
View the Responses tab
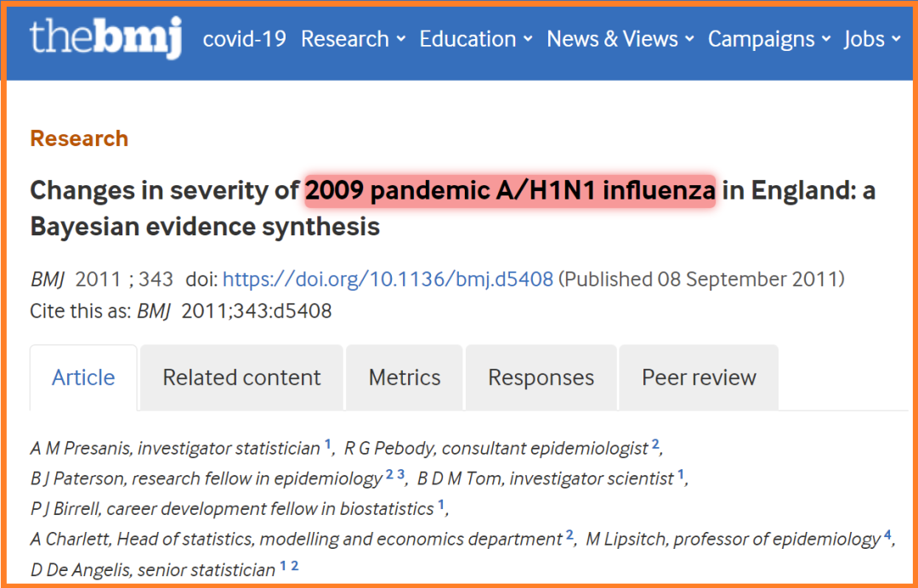click(x=541, y=377)
